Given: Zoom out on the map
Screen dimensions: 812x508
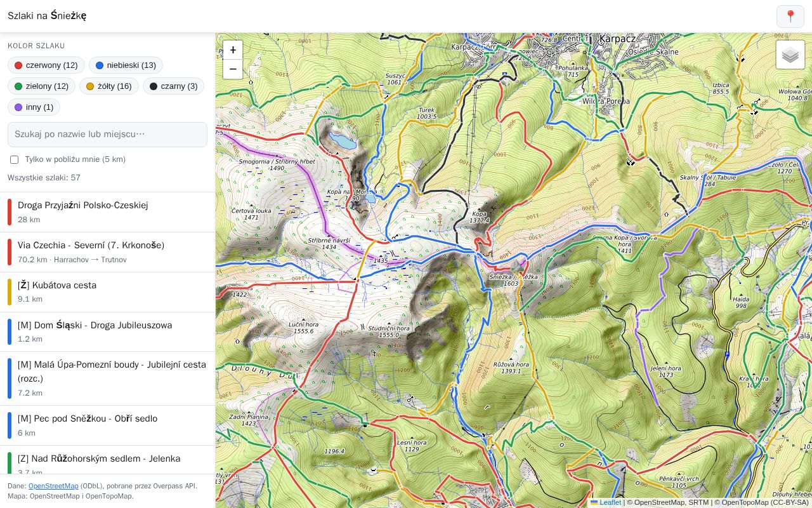Looking at the screenshot, I should click(233, 69).
